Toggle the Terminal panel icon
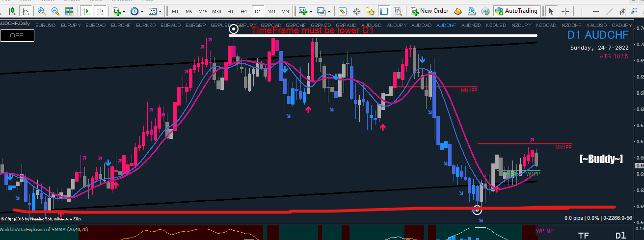Image resolution: width=644 pixels, height=240 pixels. coord(384,11)
